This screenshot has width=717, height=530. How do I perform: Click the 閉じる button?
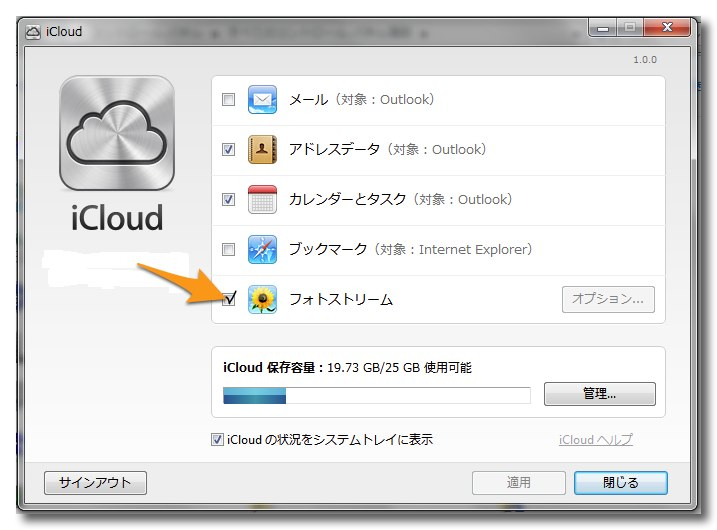(621, 482)
